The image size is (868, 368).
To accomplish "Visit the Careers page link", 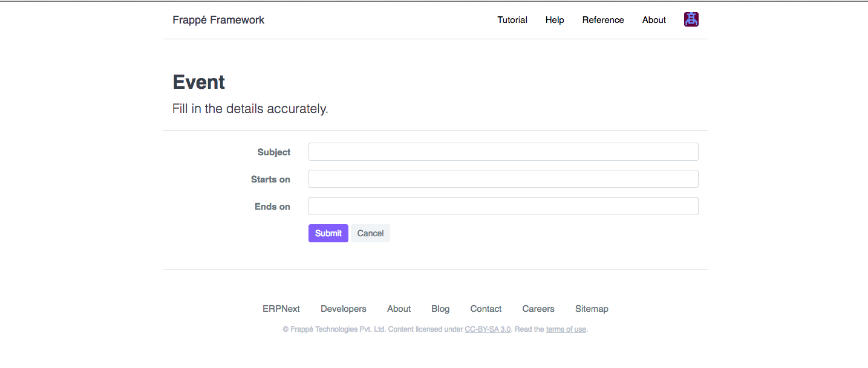I will pos(538,309).
